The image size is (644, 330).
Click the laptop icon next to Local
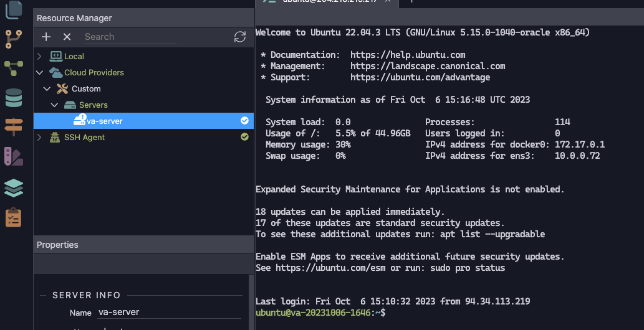[x=56, y=56]
